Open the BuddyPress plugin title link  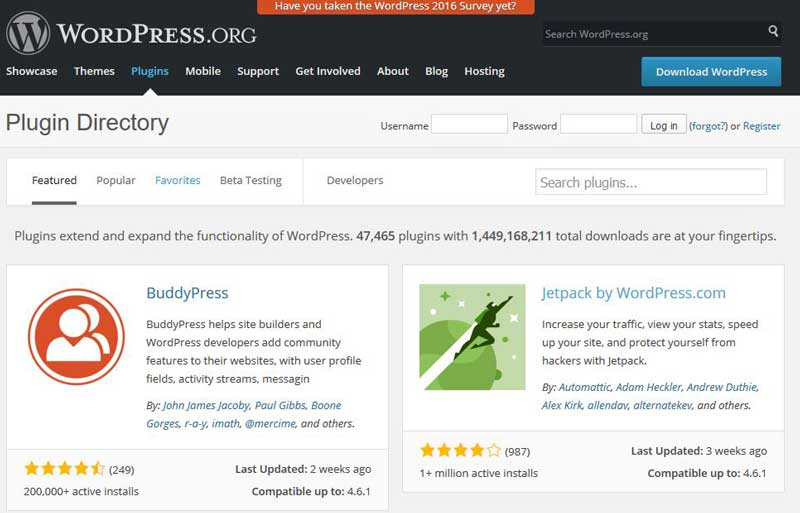click(187, 293)
